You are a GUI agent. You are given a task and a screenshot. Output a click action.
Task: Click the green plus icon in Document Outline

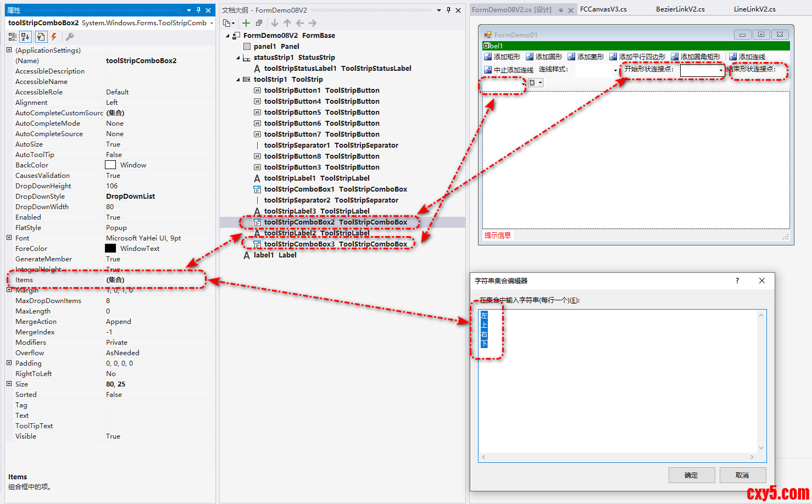tap(246, 23)
